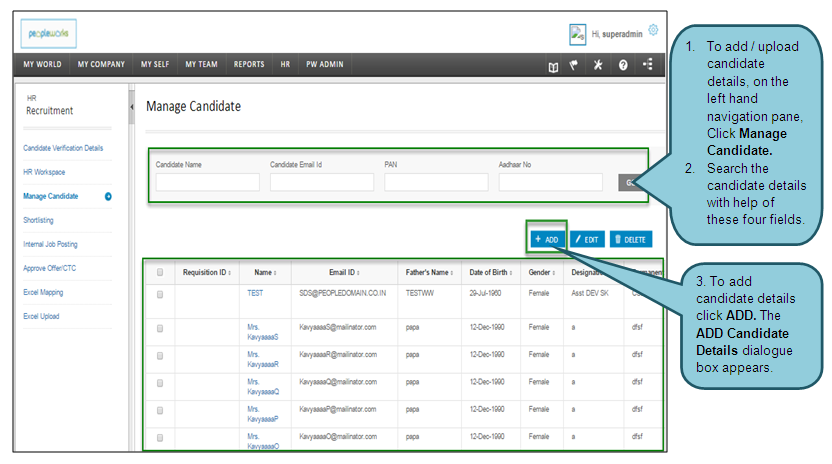Image resolution: width=832 pixels, height=464 pixels.
Task: Check the box for Mrs. KavyaaaaP row
Action: (160, 411)
